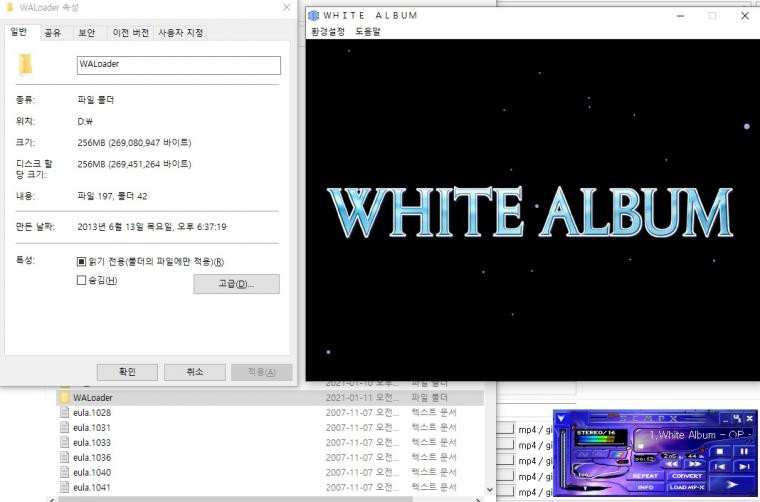
Task: Select the eula.1033 file
Action: [92, 443]
